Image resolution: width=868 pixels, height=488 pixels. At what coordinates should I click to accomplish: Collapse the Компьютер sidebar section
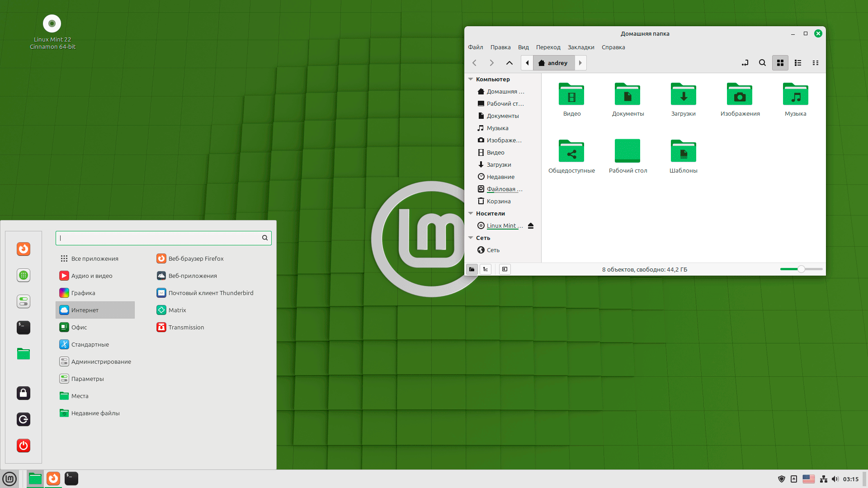coord(471,79)
